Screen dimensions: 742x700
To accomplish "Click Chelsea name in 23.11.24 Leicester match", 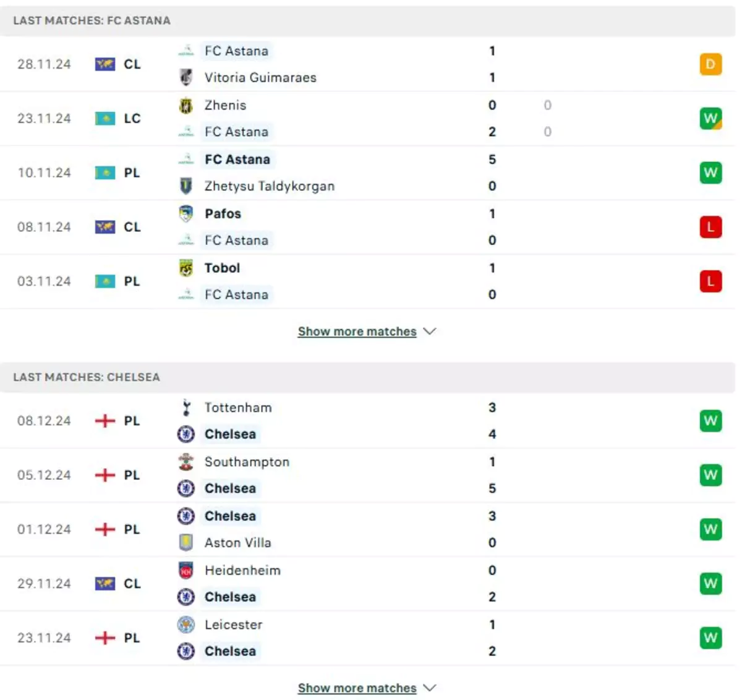I will tap(230, 651).
